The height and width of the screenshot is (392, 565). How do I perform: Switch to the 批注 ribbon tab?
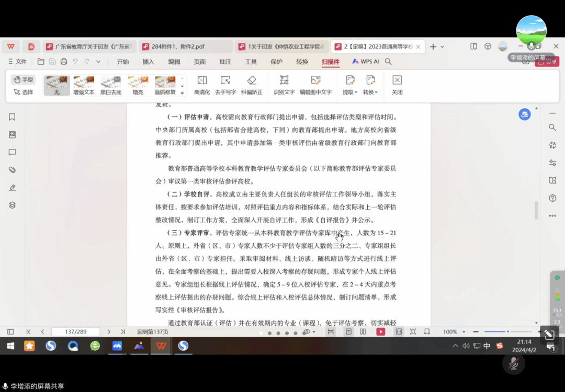225,62
